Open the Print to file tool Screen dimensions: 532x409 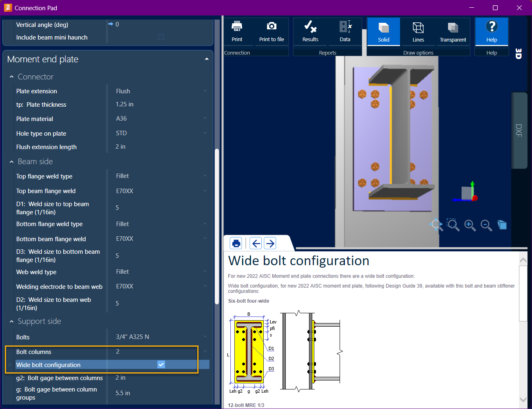pos(272,31)
